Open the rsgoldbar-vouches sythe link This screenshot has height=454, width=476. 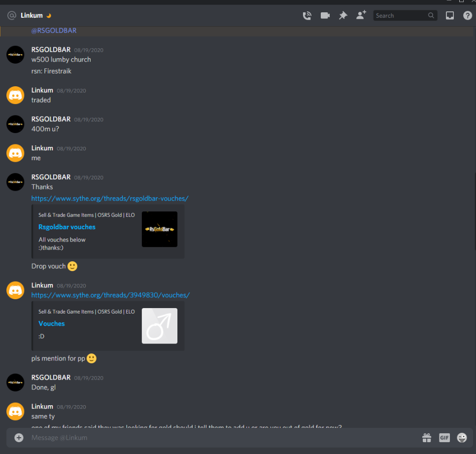(110, 198)
